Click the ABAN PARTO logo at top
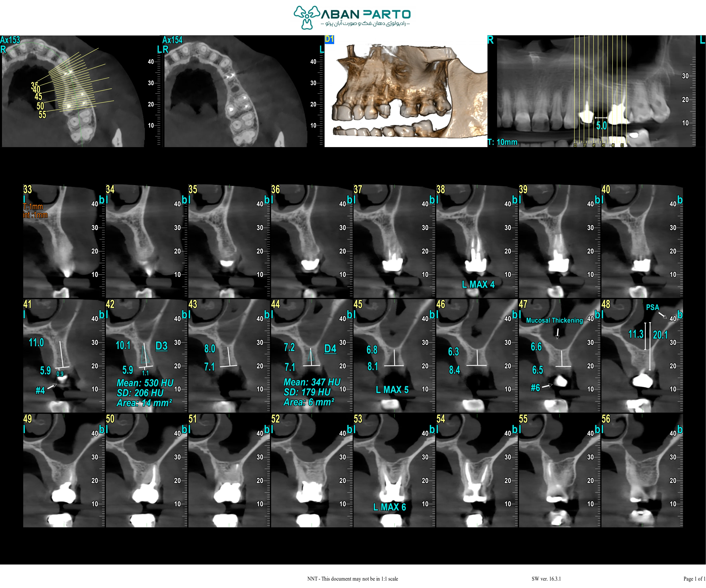The height and width of the screenshot is (588, 706). [352, 18]
